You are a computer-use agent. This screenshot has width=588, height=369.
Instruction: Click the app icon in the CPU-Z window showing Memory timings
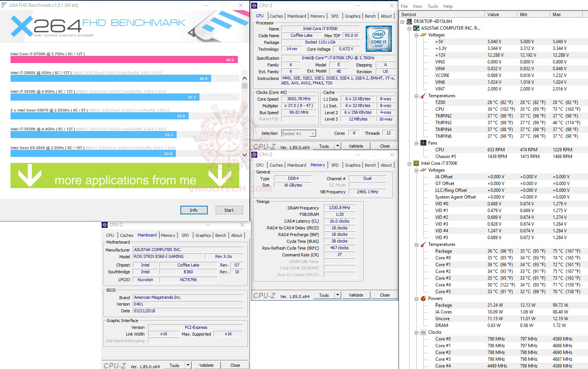(x=254, y=154)
